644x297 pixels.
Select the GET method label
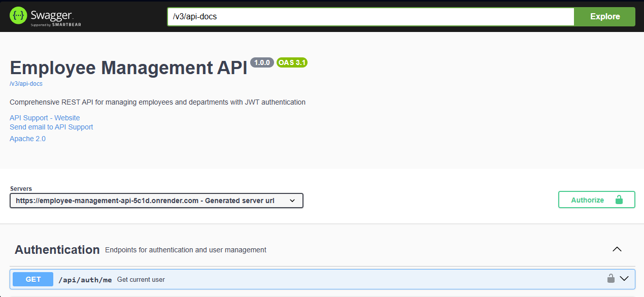pos(32,279)
